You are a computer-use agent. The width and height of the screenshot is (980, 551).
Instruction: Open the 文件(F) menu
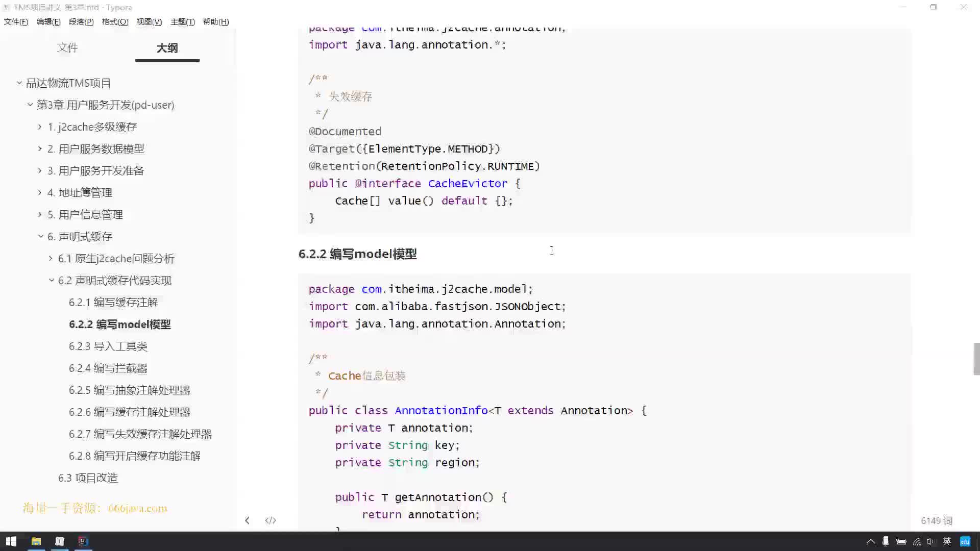point(16,21)
